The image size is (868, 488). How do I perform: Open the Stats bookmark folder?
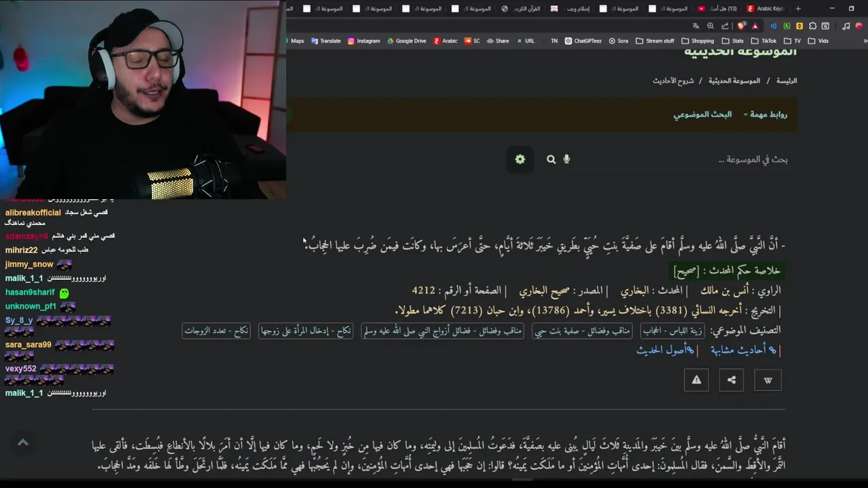point(732,41)
